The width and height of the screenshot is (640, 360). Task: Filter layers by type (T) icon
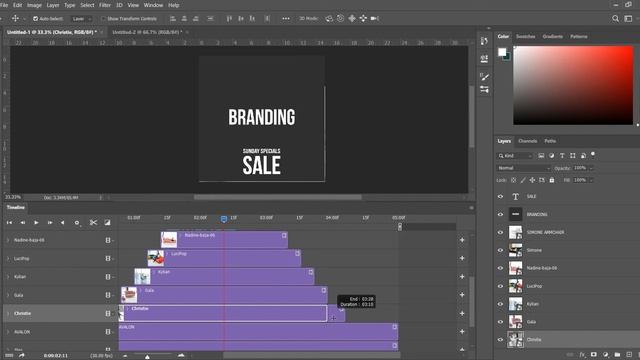[562, 156]
